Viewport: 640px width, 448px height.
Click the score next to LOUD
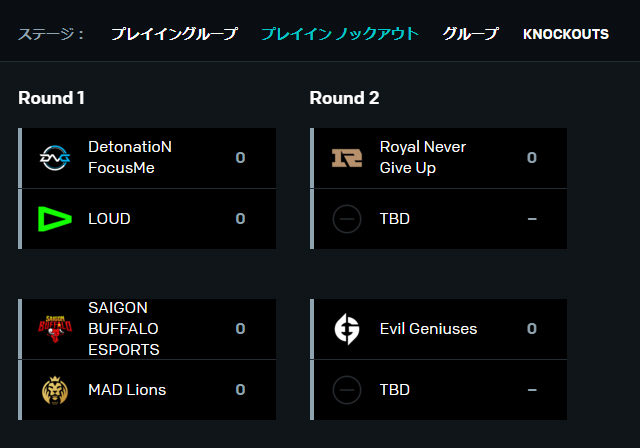click(240, 219)
